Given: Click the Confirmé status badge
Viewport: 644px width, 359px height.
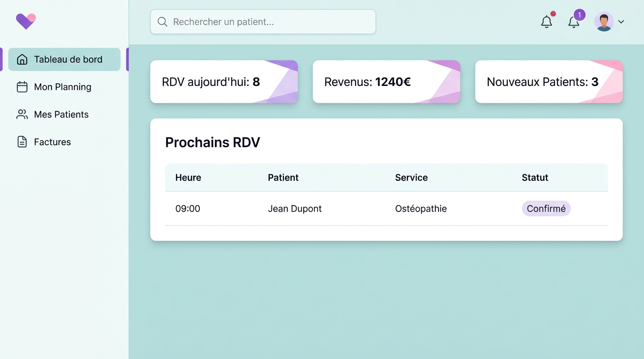Looking at the screenshot, I should tap(546, 208).
